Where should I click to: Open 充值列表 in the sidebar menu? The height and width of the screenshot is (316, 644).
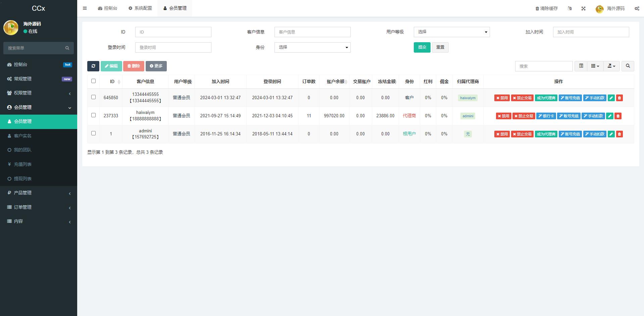click(22, 164)
